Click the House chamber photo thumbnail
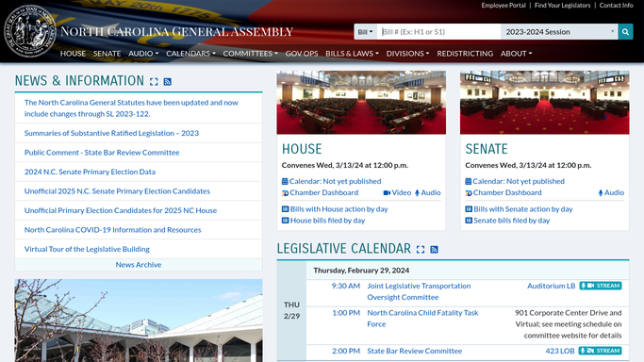Viewport: 644px width, 362px height. [x=361, y=102]
